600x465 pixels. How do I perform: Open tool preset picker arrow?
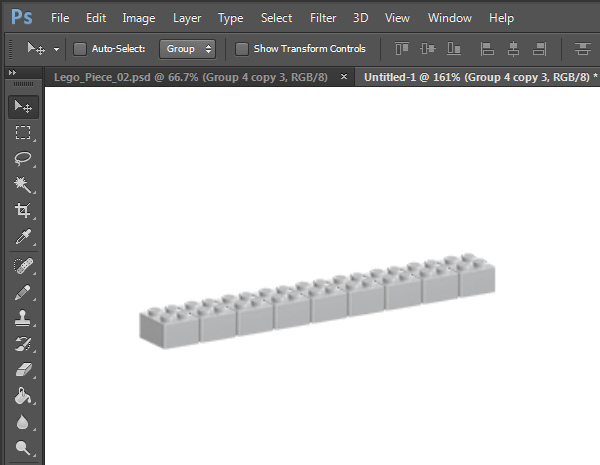(x=56, y=49)
